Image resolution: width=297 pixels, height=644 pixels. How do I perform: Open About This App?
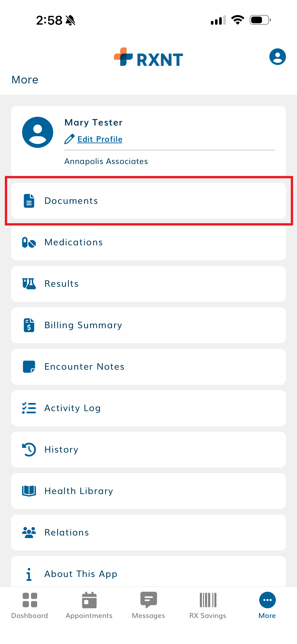tap(148, 574)
